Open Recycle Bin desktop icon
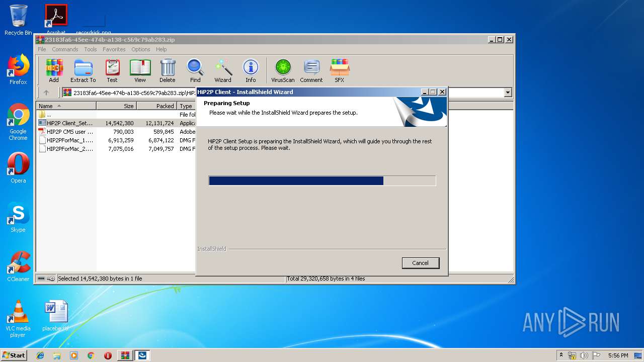The width and height of the screenshot is (644, 362). [18, 20]
